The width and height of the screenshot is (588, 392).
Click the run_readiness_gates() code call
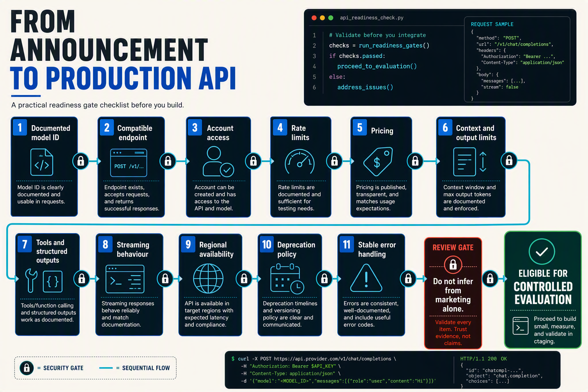[x=394, y=46]
